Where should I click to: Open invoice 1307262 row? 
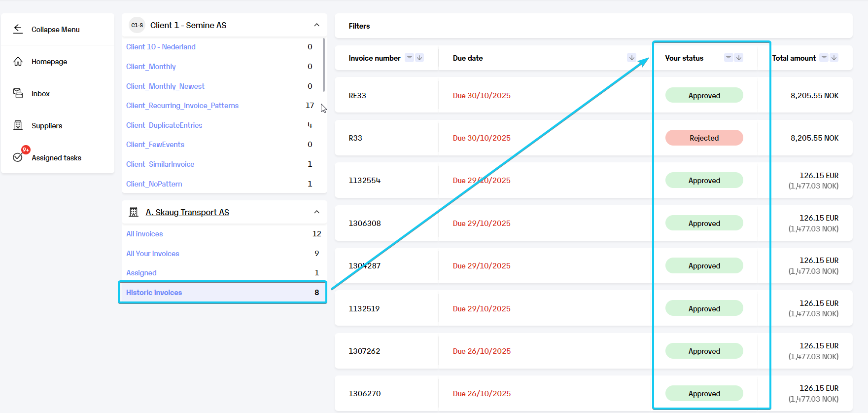(593, 351)
